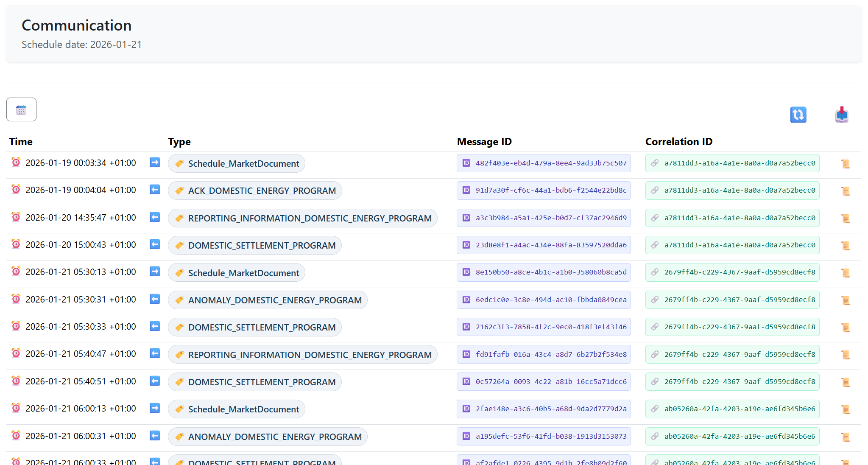The width and height of the screenshot is (868, 465).
Task: Click scroll icon on 05:30:31 ANOMALY row
Action: 845,300
